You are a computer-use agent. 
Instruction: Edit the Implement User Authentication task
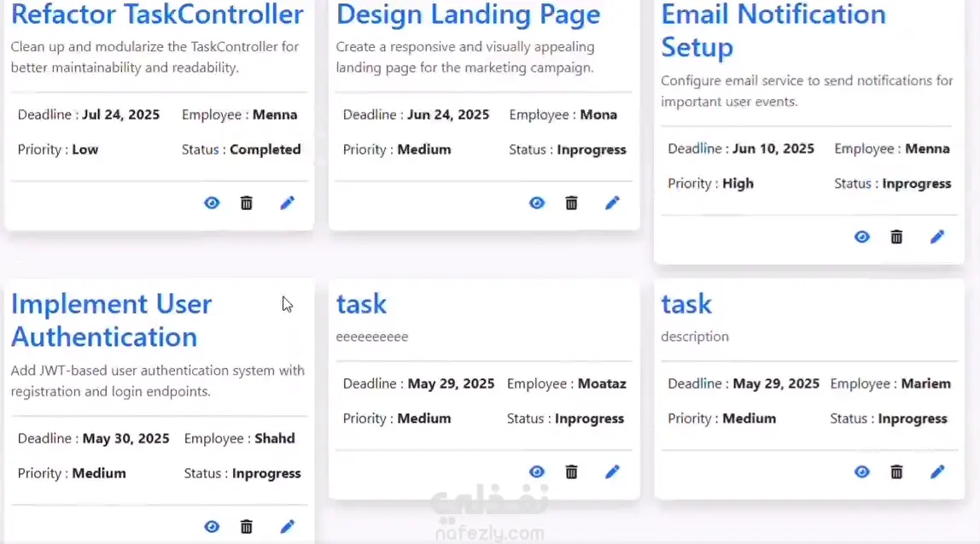[288, 527]
